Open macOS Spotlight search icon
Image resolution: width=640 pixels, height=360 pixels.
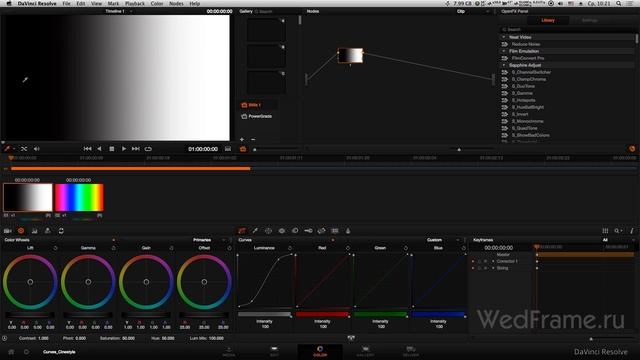(619, 3)
